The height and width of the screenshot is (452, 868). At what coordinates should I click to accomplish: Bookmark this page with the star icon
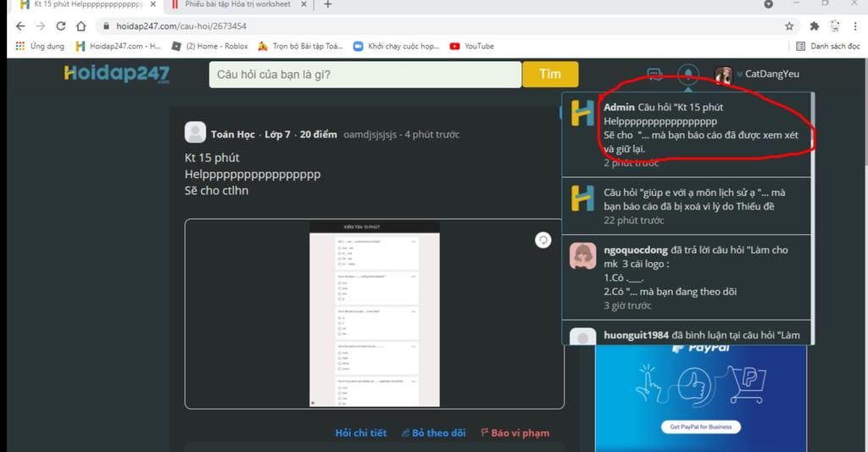tap(789, 26)
